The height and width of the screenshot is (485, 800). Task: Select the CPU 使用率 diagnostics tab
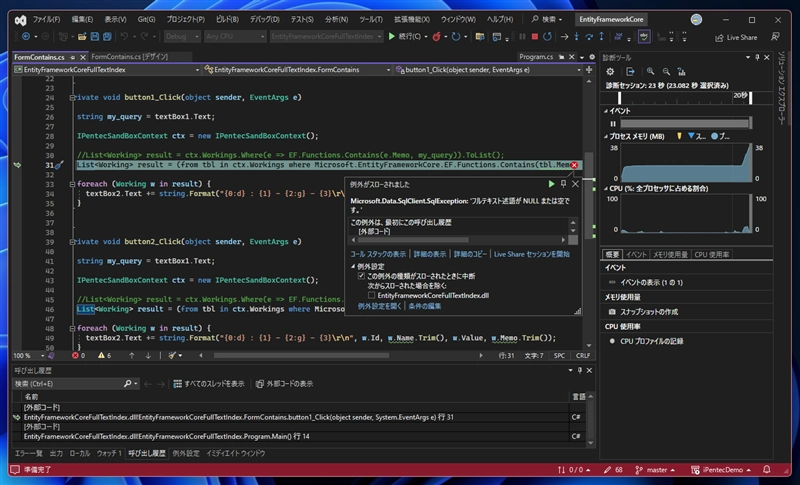711,254
